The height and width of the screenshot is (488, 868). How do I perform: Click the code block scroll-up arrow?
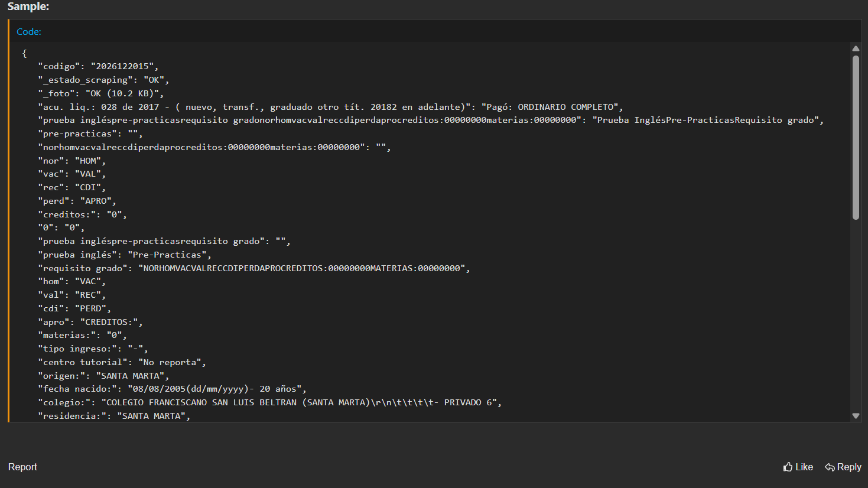tap(856, 48)
